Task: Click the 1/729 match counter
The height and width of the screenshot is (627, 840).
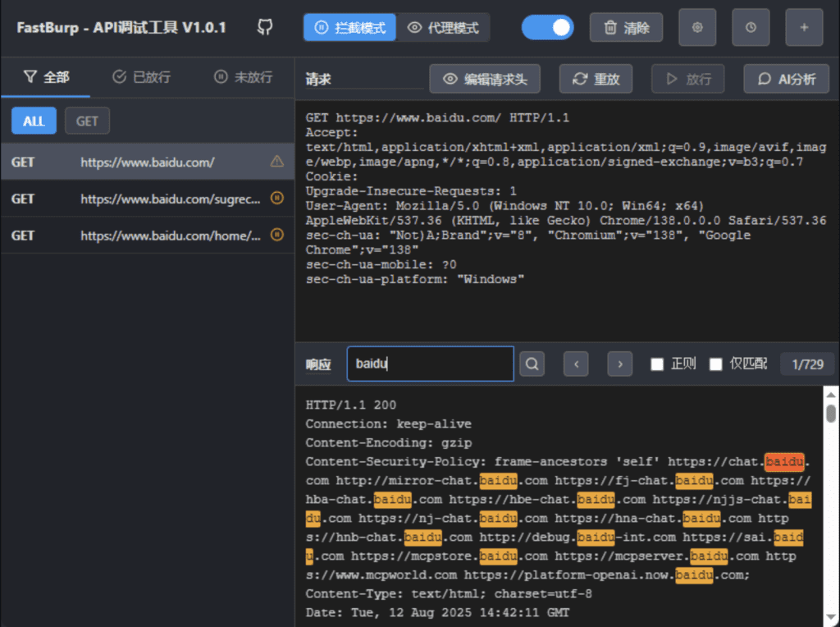Action: click(807, 364)
